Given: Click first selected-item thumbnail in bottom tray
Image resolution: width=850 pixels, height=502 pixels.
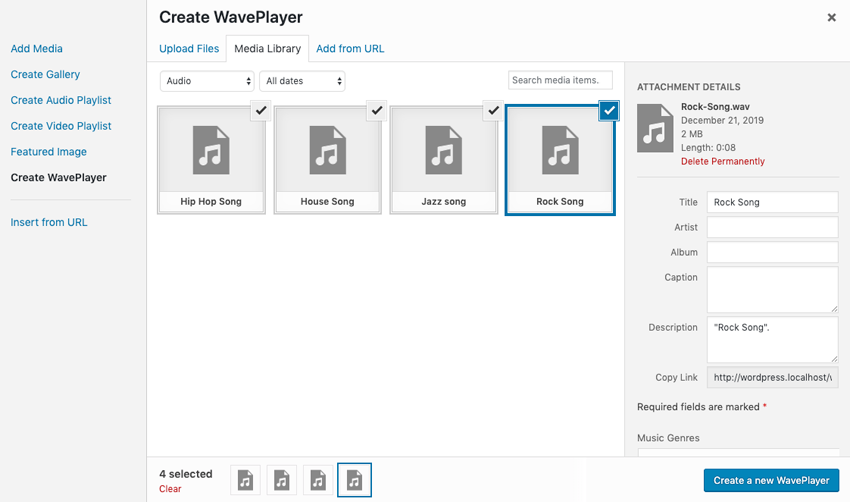Looking at the screenshot, I should pos(246,480).
